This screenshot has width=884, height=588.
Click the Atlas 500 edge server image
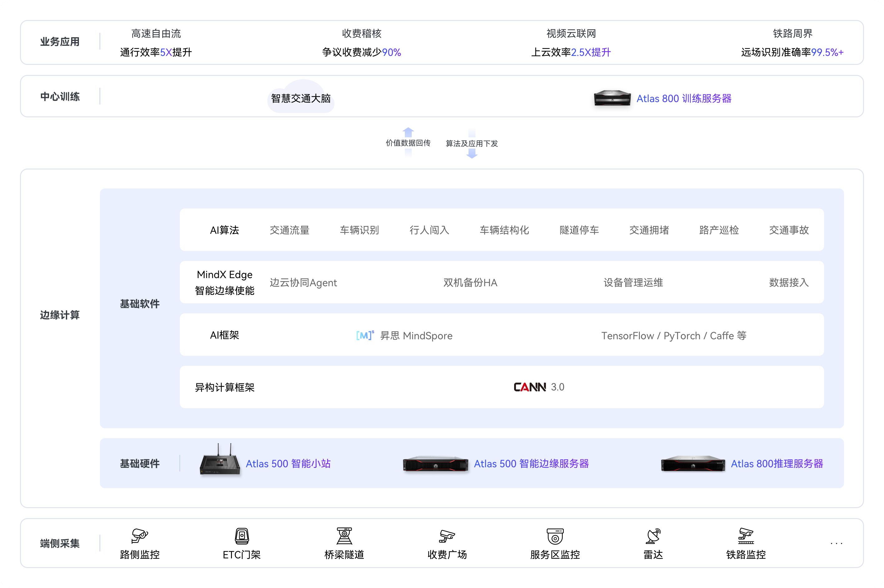click(x=435, y=464)
